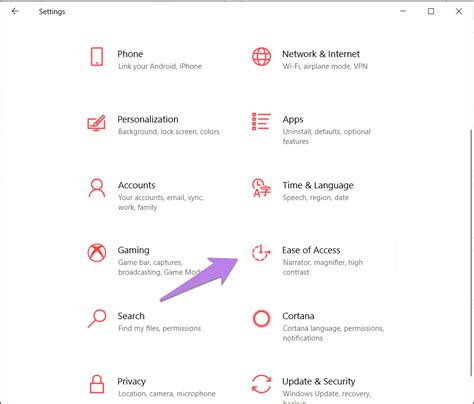
Task: Click the Settings window title text
Action: click(x=52, y=12)
